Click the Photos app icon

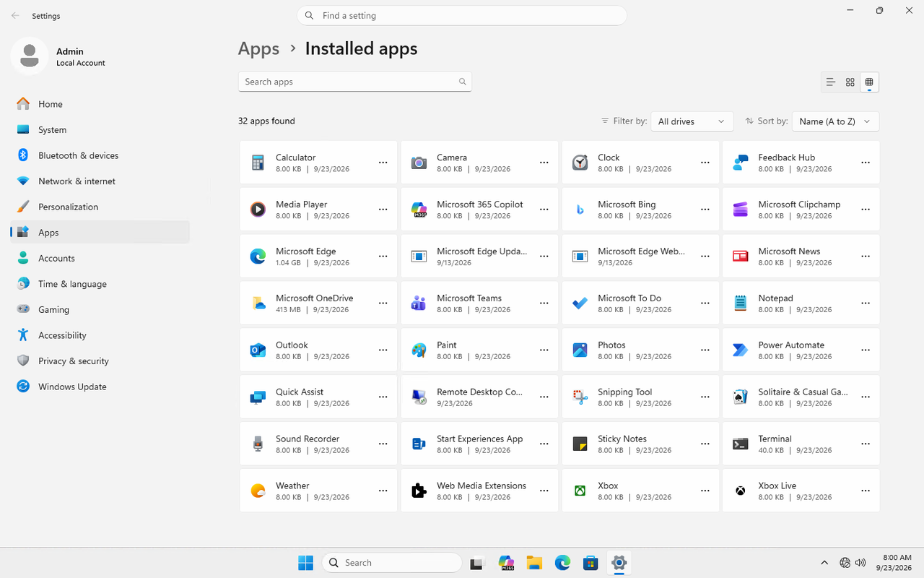point(580,350)
